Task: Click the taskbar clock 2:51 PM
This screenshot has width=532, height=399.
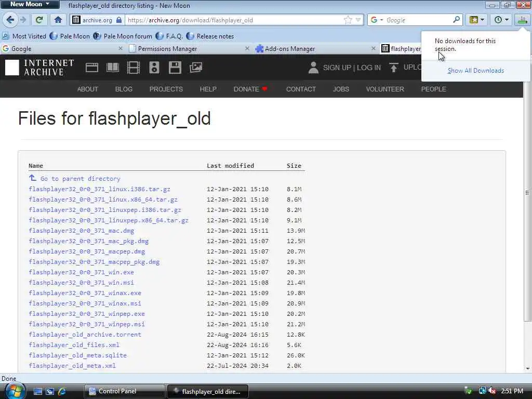Action: tap(512, 391)
